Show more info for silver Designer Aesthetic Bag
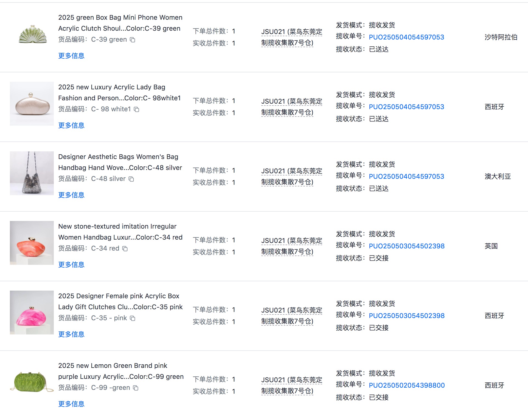528x420 pixels. (71, 195)
